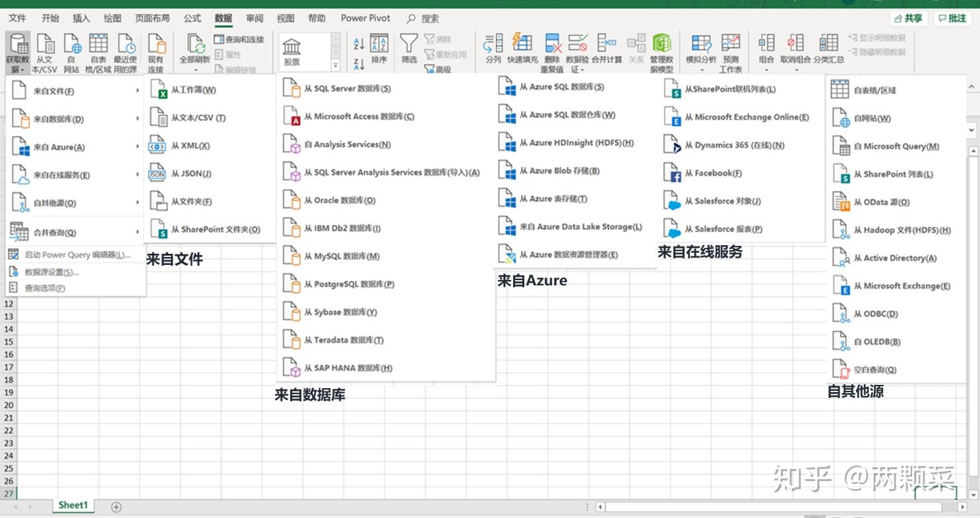Select the 快速填充 (Flash Fill) tool
The height and width of the screenshot is (518, 980).
click(523, 46)
